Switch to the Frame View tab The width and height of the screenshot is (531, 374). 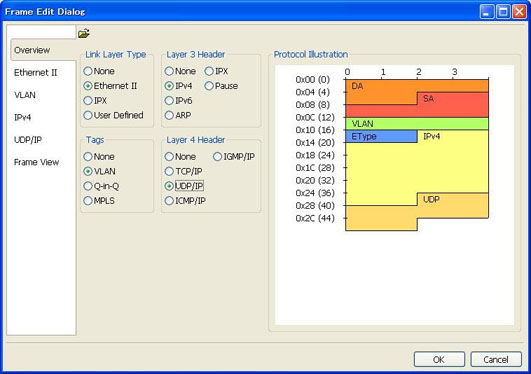37,162
